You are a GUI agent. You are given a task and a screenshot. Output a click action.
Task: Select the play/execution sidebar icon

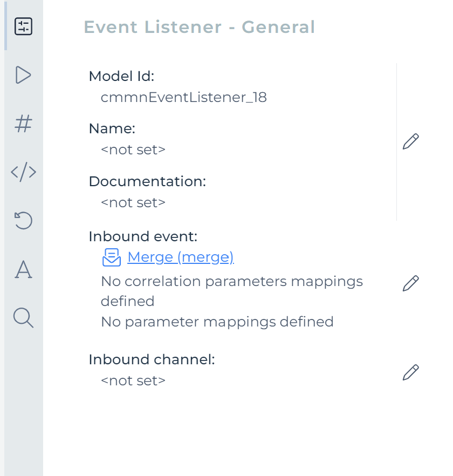pos(23,75)
